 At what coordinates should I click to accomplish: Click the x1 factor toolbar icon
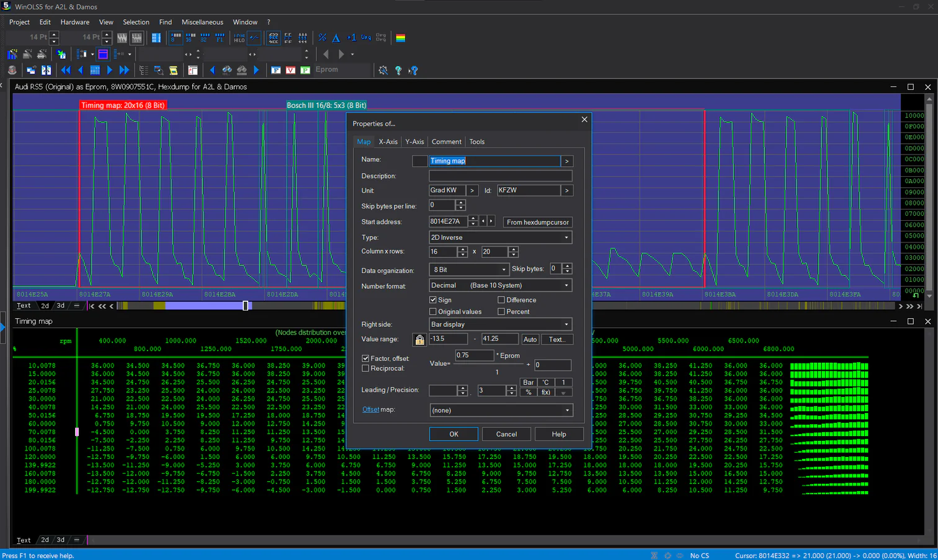click(351, 38)
